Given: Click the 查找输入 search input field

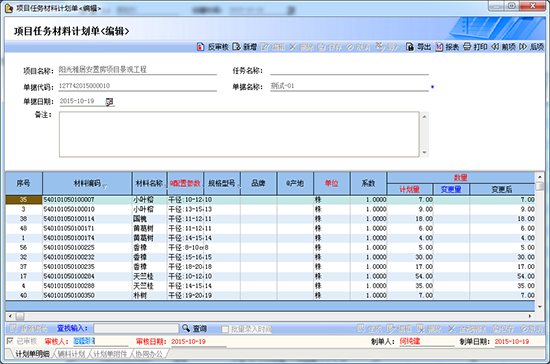Looking at the screenshot, I should [x=136, y=329].
